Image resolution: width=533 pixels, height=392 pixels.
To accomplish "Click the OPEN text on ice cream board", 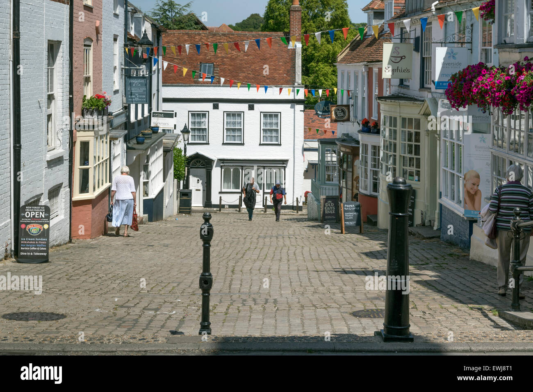I will [x=34, y=214].
